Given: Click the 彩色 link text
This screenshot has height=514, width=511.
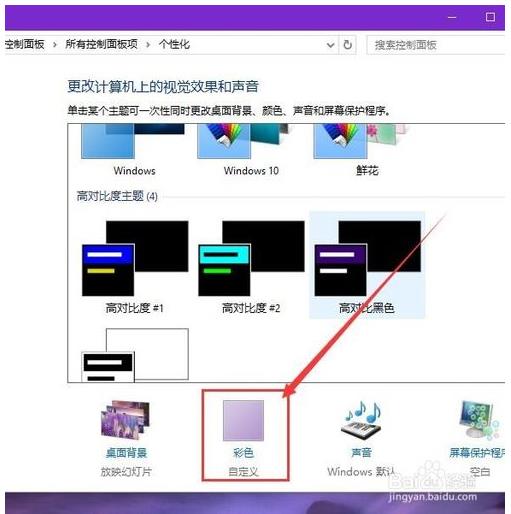Looking at the screenshot, I should (243, 452).
